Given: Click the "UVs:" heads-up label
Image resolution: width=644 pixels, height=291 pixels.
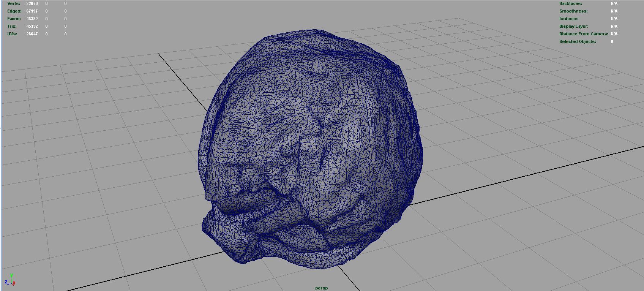Looking at the screenshot, I should pyautogui.click(x=12, y=34).
